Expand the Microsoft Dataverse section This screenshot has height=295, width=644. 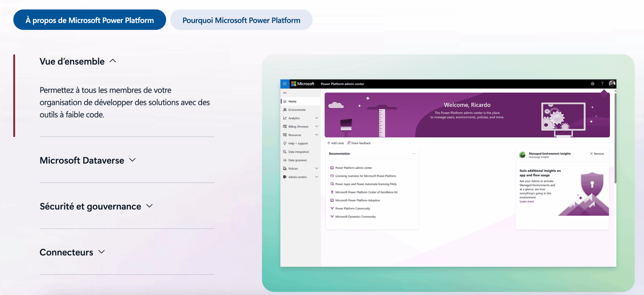click(132, 160)
